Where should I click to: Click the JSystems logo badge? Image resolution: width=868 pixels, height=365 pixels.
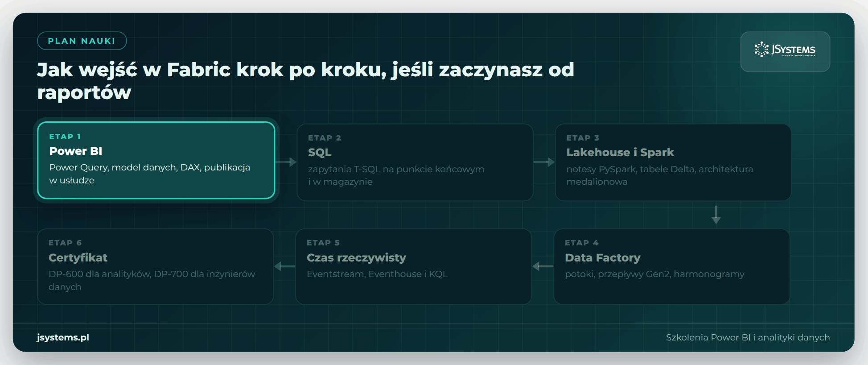(x=785, y=51)
